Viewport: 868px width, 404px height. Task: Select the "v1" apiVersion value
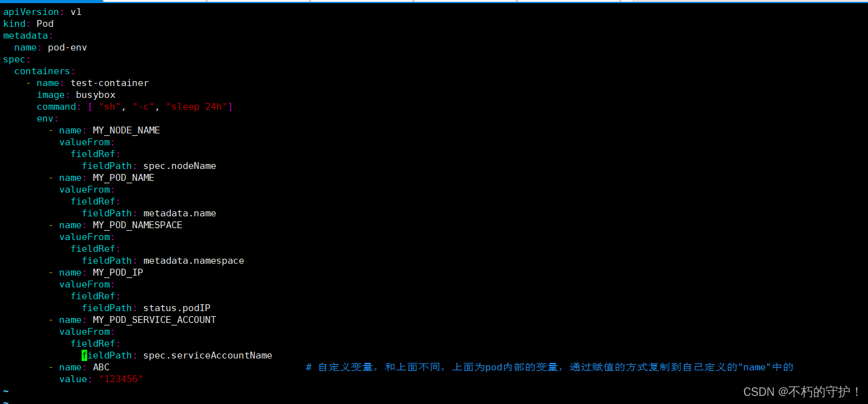76,12
